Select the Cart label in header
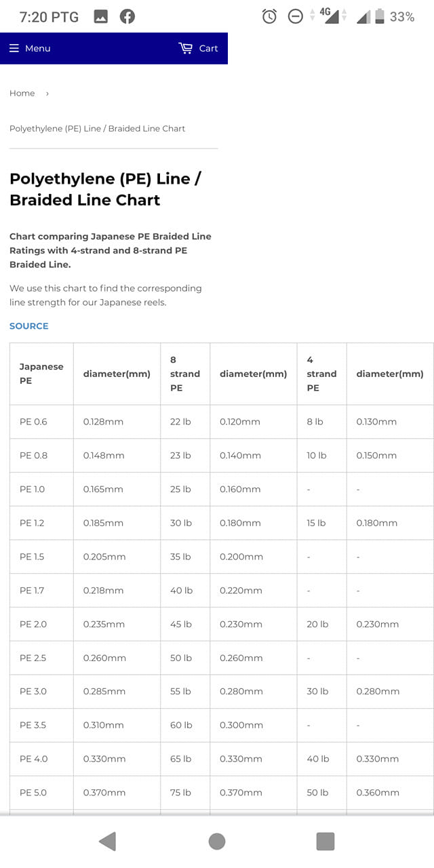This screenshot has width=434, height=868. coord(208,48)
